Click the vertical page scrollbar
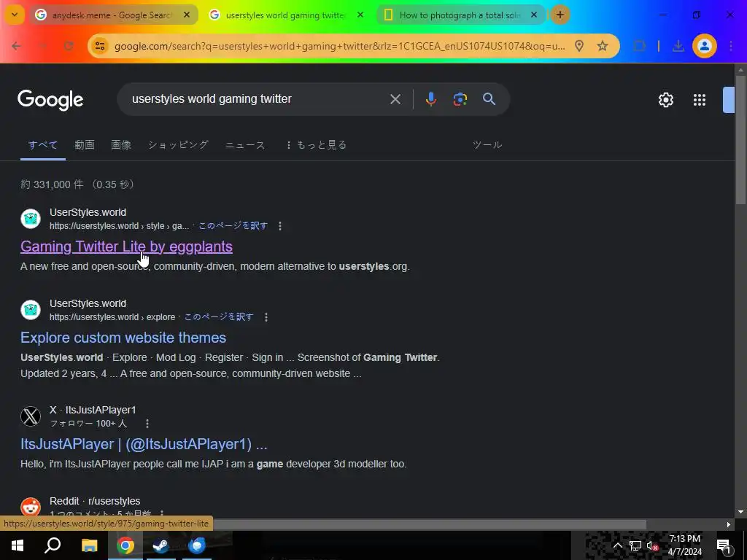This screenshot has height=560, width=747. 740,140
